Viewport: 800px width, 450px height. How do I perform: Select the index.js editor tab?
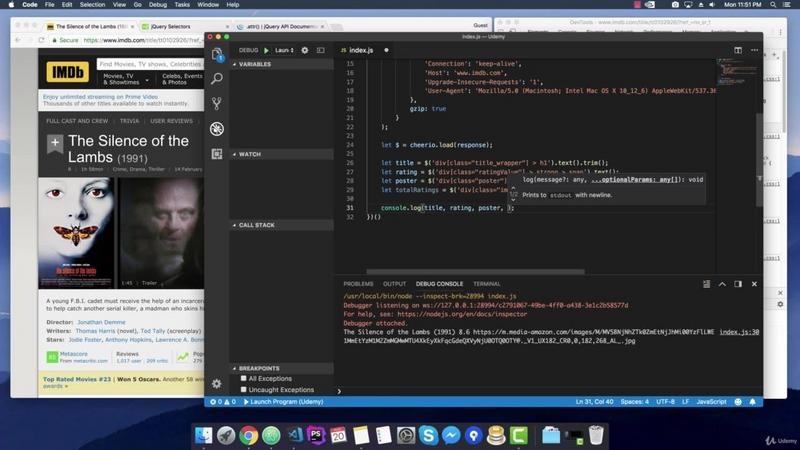click(x=364, y=50)
